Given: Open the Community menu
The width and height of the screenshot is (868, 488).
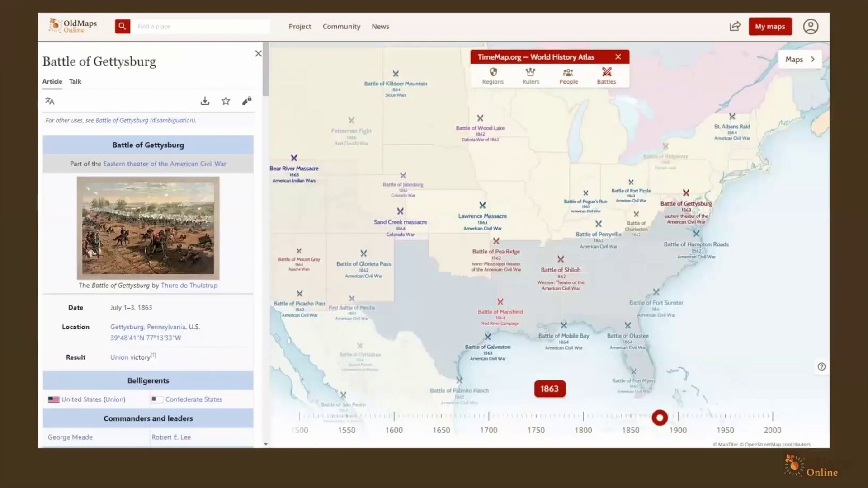Looking at the screenshot, I should pyautogui.click(x=341, y=27).
